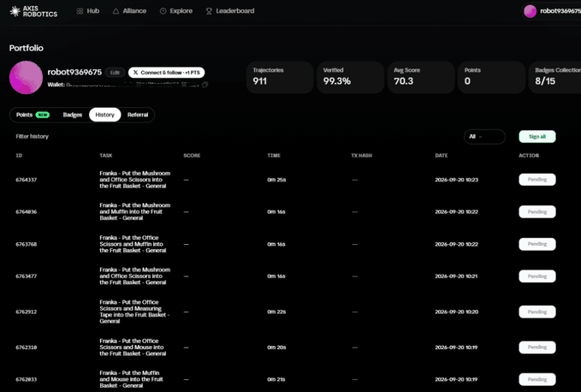Click the 0m 22s time value
The height and width of the screenshot is (392, 581).
276,312
